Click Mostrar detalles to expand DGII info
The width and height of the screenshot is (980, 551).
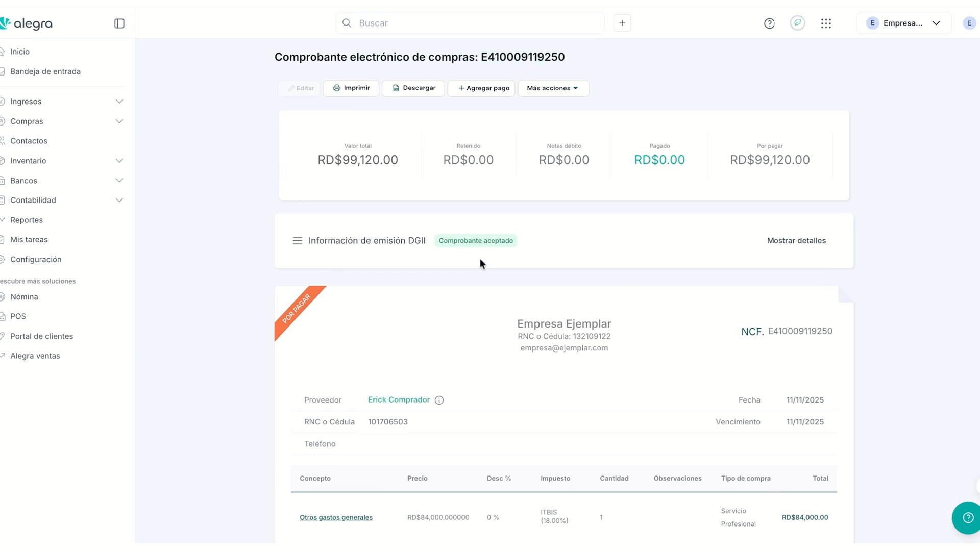(796, 241)
